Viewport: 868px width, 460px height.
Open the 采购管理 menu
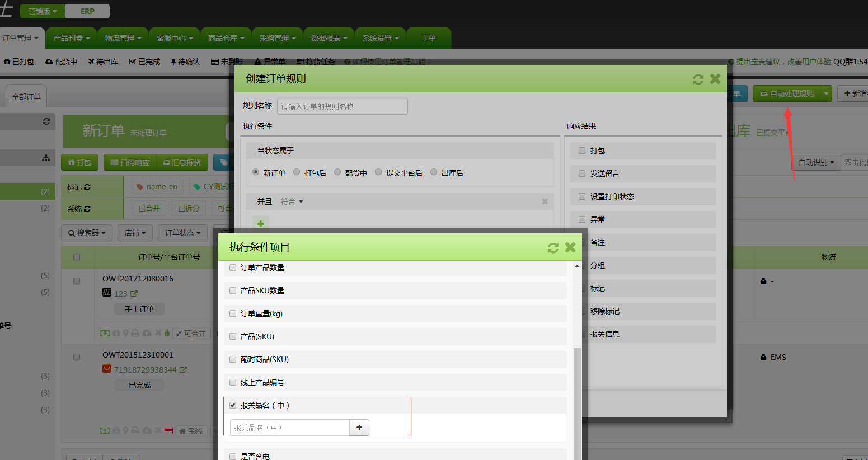277,38
